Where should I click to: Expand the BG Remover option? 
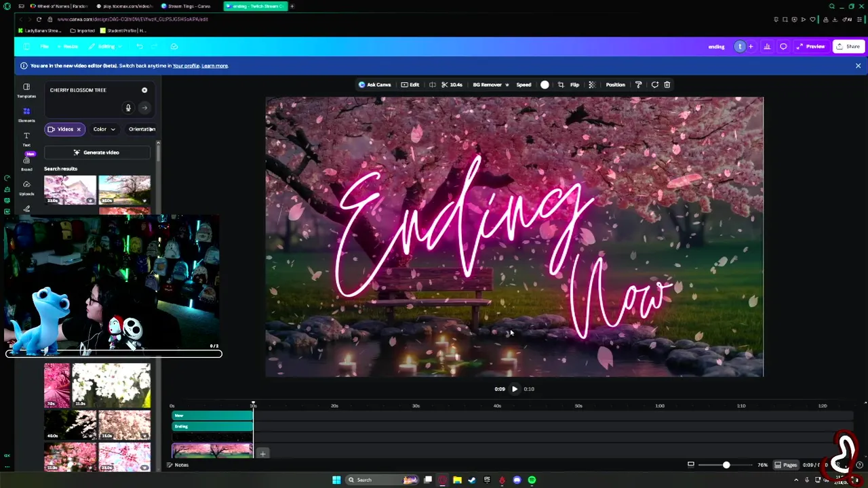click(x=490, y=85)
